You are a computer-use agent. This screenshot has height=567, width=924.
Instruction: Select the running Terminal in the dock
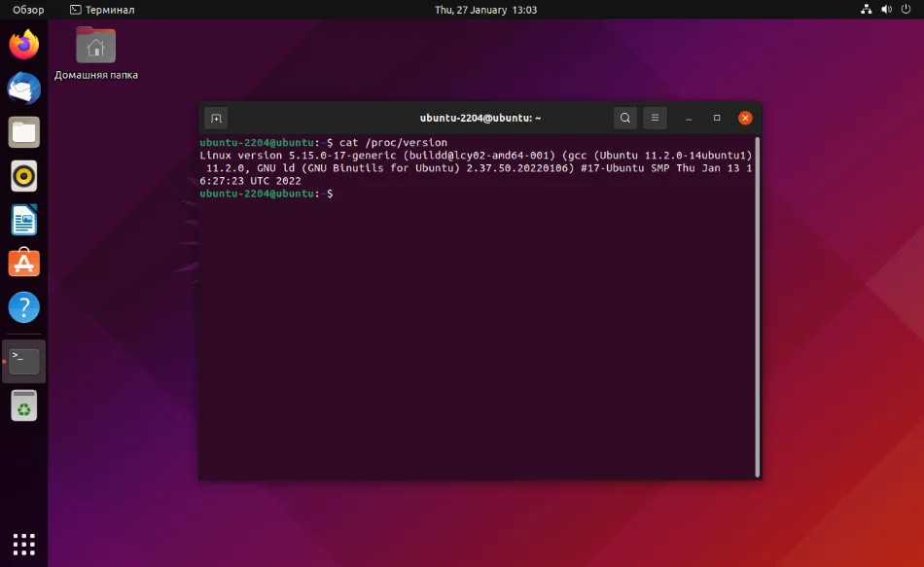point(22,360)
